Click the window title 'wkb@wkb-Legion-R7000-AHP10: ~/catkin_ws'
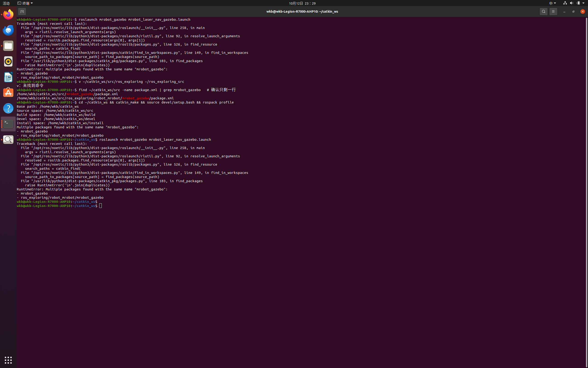Image resolution: width=588 pixels, height=368 pixels. click(302, 11)
